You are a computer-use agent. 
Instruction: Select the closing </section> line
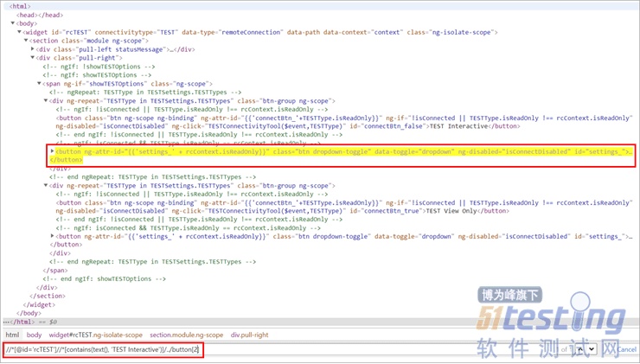point(48,296)
